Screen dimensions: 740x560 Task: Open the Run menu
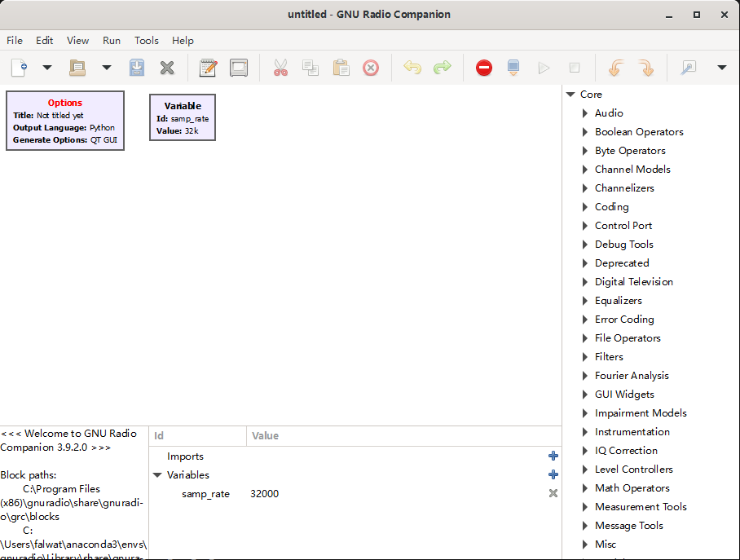(112, 41)
